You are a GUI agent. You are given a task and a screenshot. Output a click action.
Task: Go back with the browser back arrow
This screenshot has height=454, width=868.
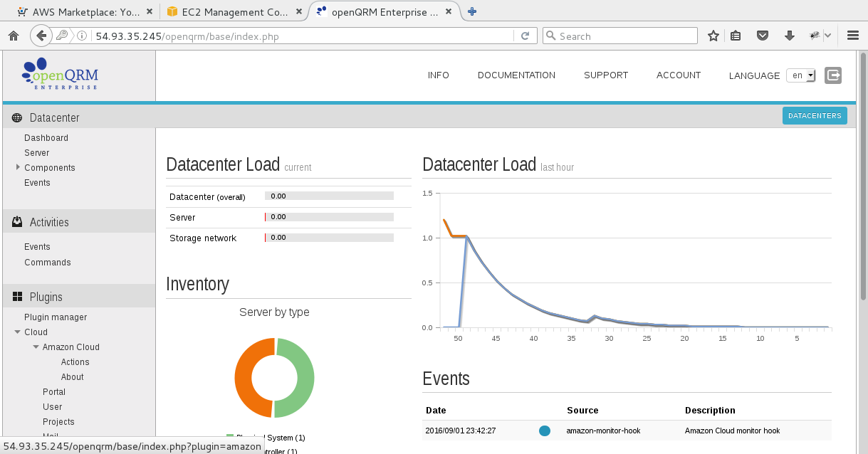tap(41, 36)
